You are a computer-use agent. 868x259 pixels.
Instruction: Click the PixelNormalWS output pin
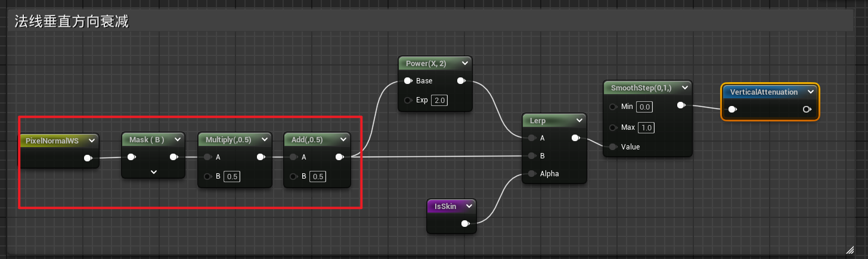click(88, 158)
